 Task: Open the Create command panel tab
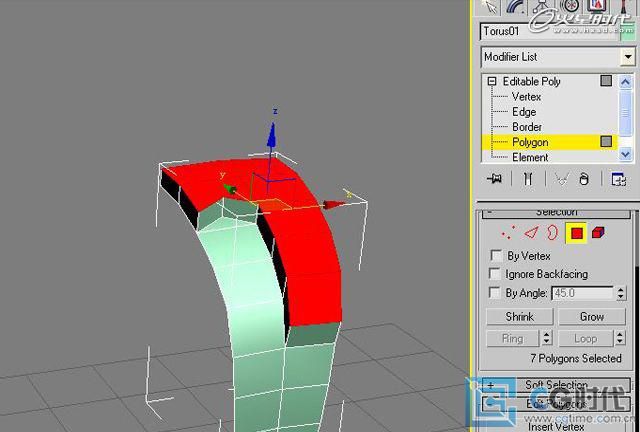[490, 7]
